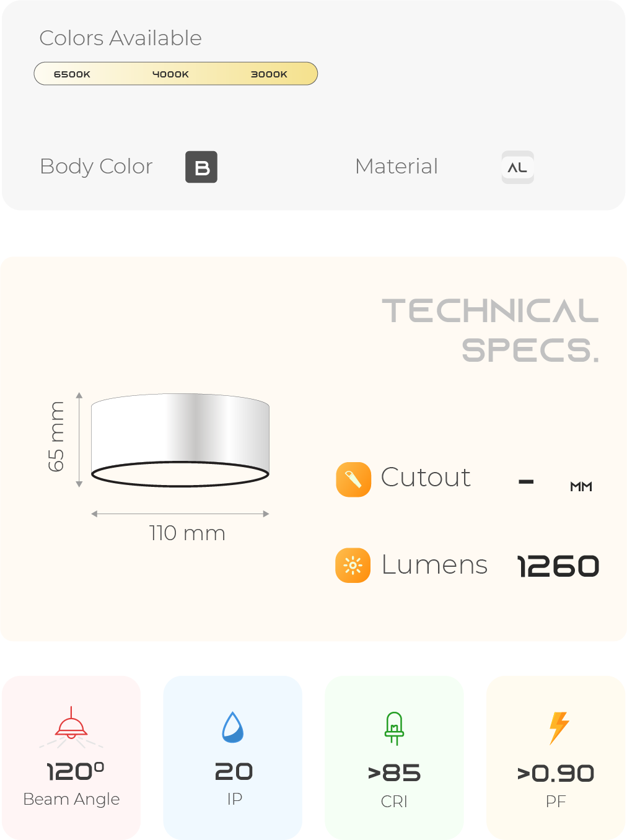
Task: Select 4000K on the color temperature bar
Action: pyautogui.click(x=170, y=74)
